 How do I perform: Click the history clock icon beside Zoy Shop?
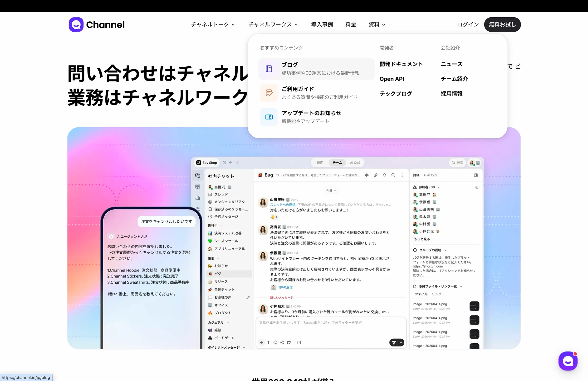pos(224,163)
